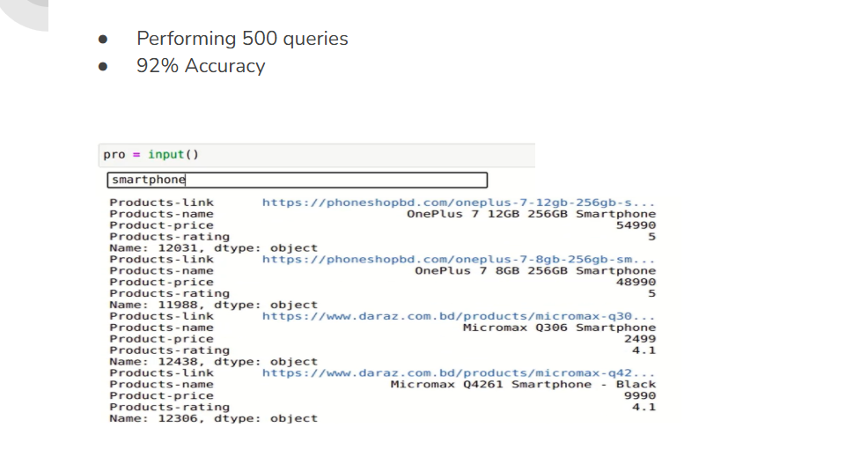Click the rating 5 of OnePlus 7 12GB
868x464 pixels.
tap(652, 237)
